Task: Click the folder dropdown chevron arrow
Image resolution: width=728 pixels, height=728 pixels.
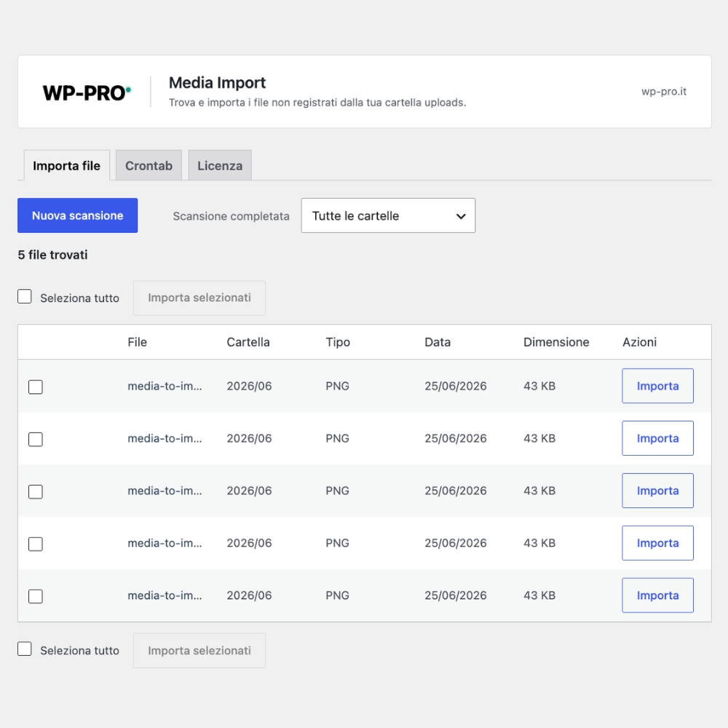Action: 461,216
